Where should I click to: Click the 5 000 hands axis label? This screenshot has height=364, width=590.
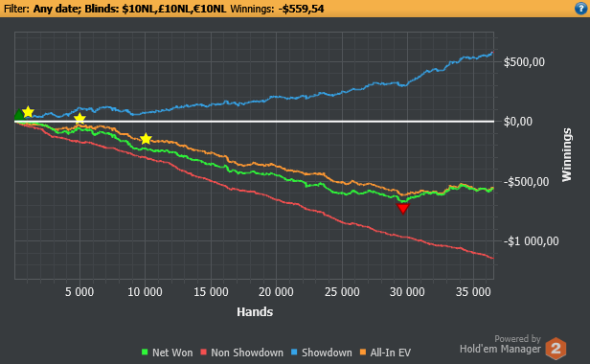[79, 292]
